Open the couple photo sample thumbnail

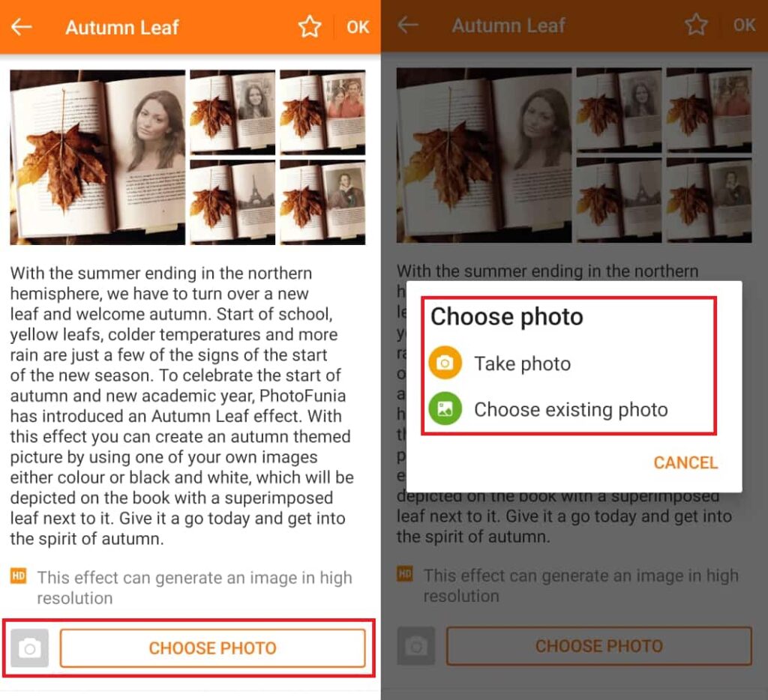322,112
